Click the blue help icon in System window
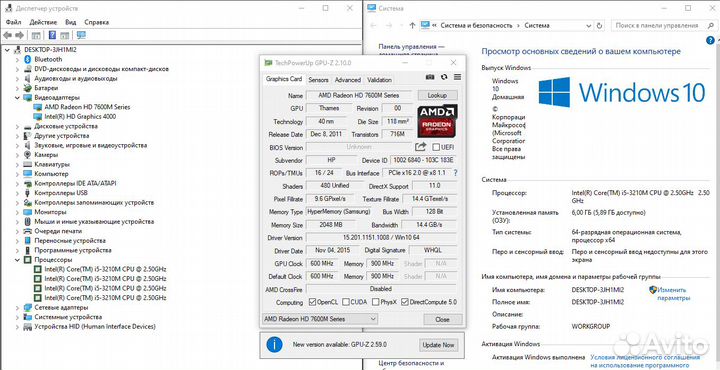Viewport: 720px width, 370px height. pyautogui.click(x=710, y=40)
